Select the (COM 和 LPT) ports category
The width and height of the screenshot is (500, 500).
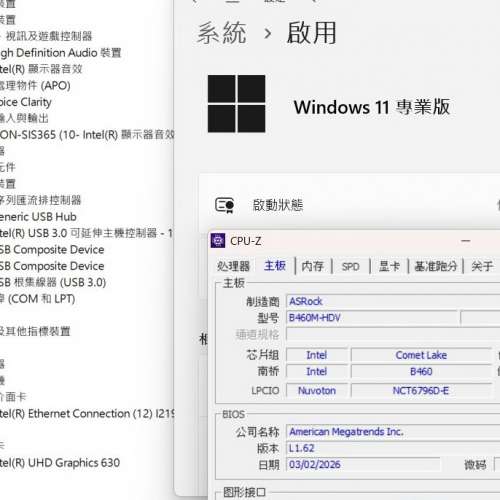tap(37, 299)
